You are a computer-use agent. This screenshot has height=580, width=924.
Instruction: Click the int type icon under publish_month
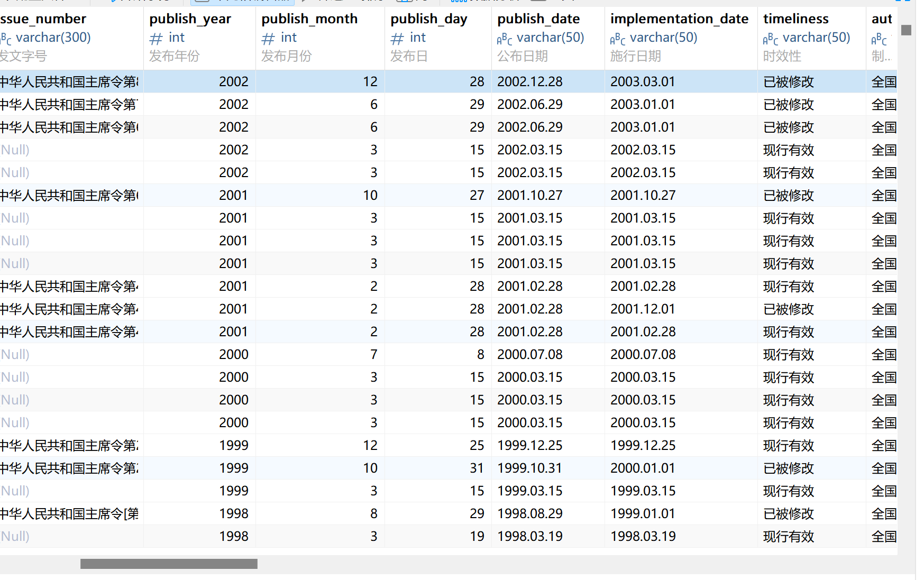pos(268,38)
